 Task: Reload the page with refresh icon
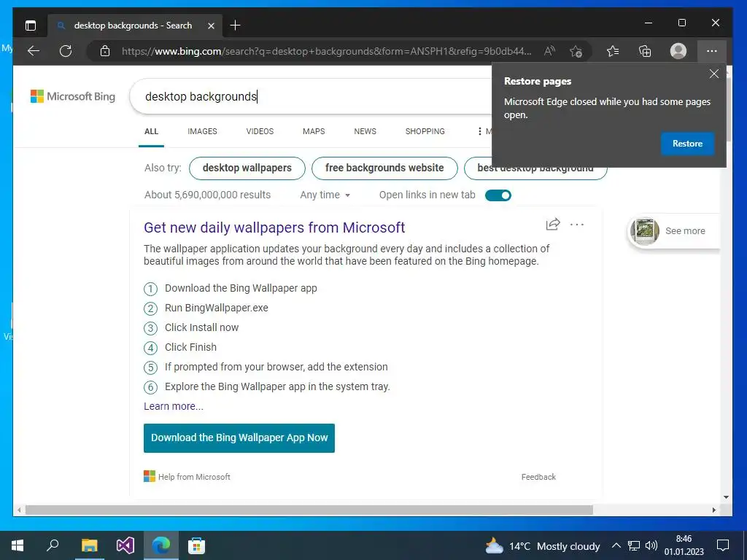coord(66,51)
